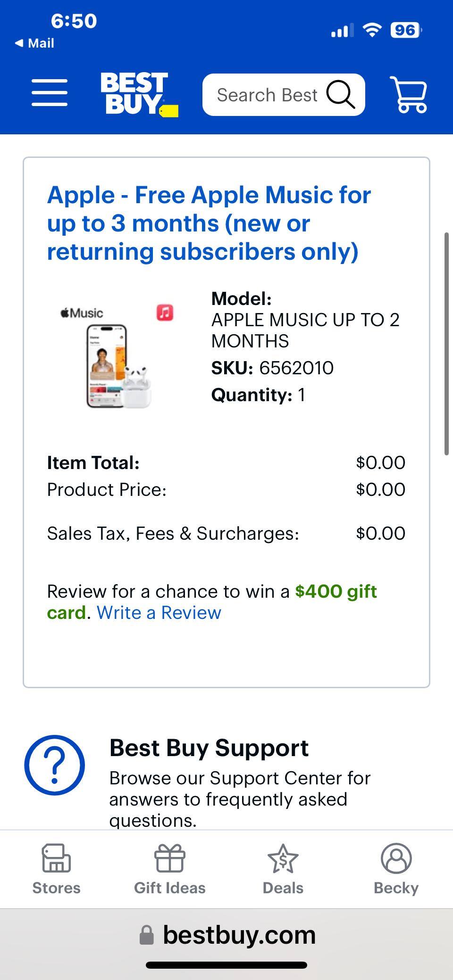Return to the Mail app
The width and height of the screenshot is (453, 980).
click(x=35, y=43)
